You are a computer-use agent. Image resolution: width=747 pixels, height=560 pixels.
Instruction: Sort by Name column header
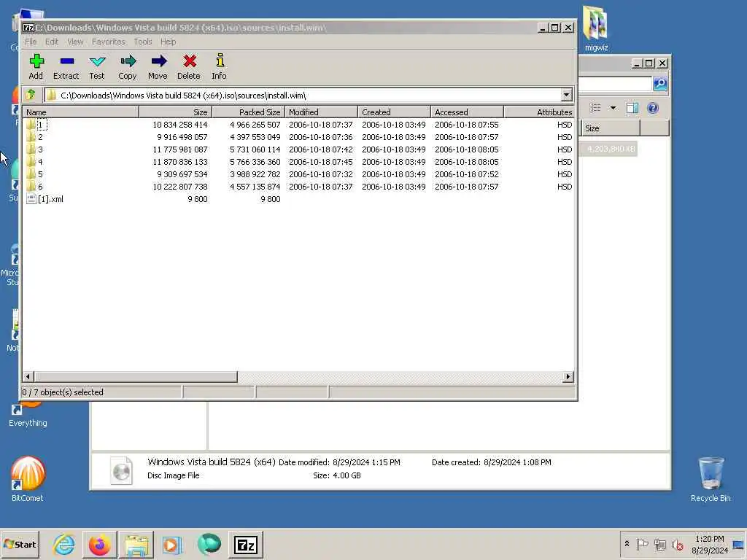pos(80,112)
